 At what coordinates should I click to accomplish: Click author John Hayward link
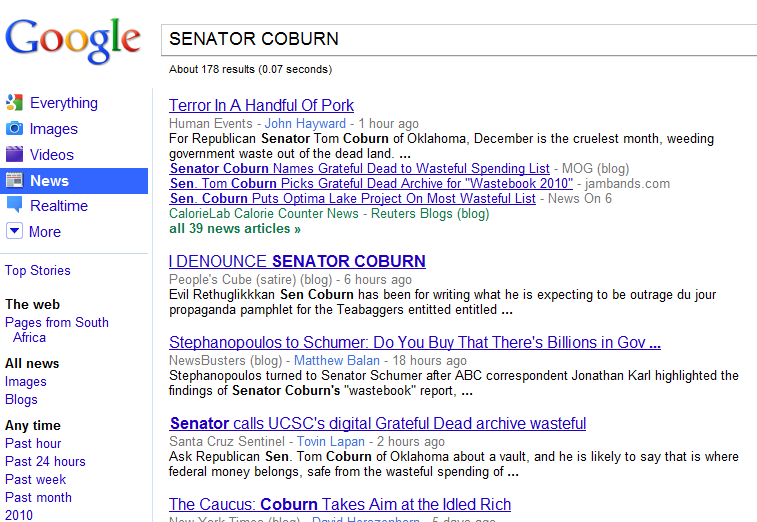pos(307,124)
